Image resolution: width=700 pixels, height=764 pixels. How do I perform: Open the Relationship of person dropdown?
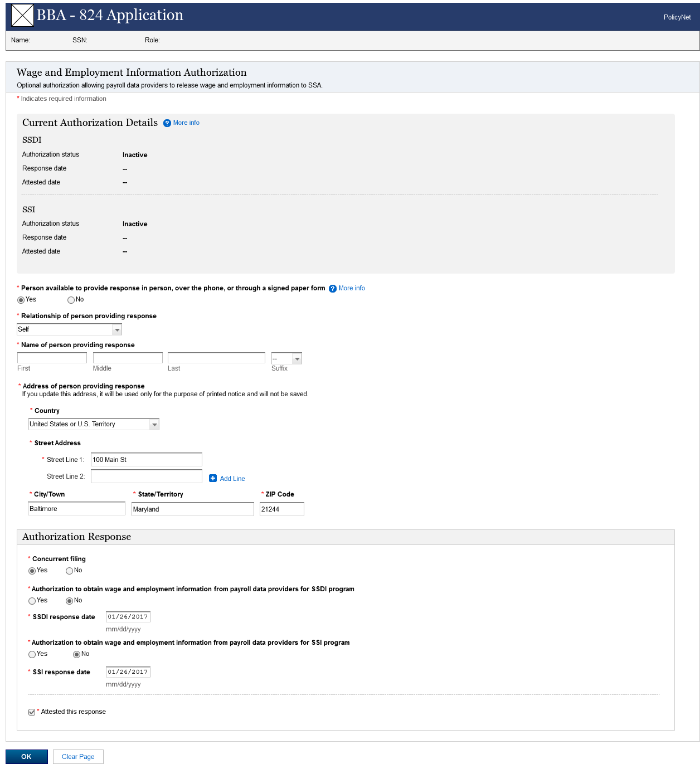(117, 330)
